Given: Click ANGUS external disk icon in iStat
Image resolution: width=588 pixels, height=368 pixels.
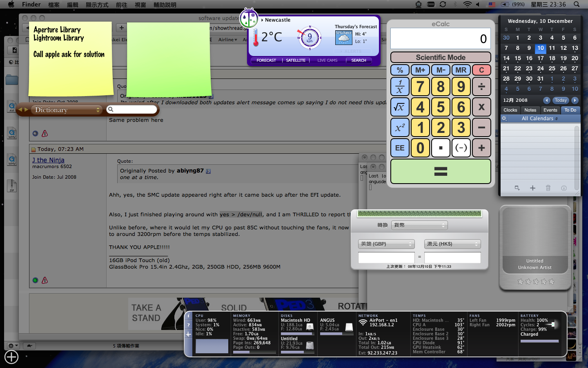Looking at the screenshot, I should (349, 327).
